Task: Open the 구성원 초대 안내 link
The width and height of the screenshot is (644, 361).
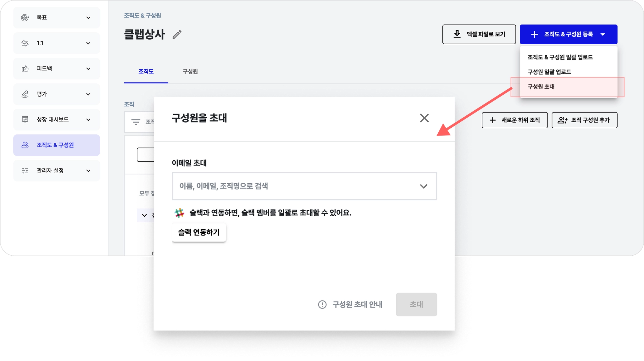Action: (x=350, y=304)
